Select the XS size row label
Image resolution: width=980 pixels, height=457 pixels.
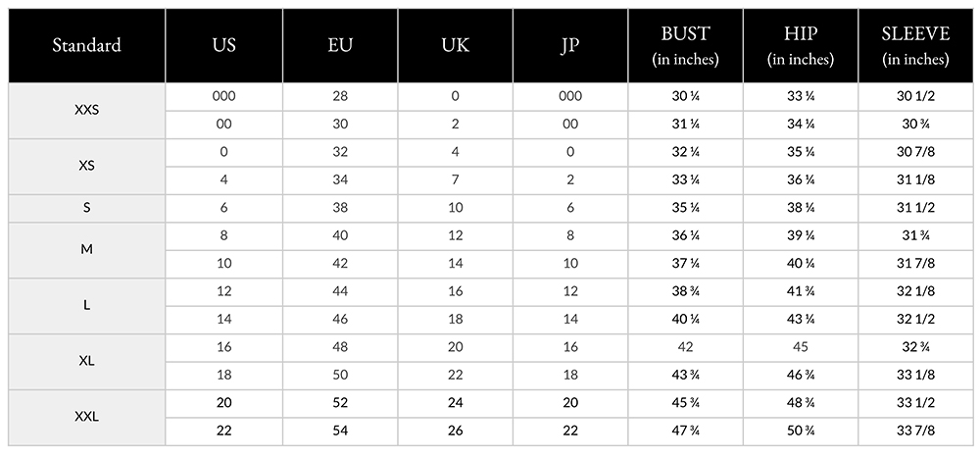(x=86, y=166)
